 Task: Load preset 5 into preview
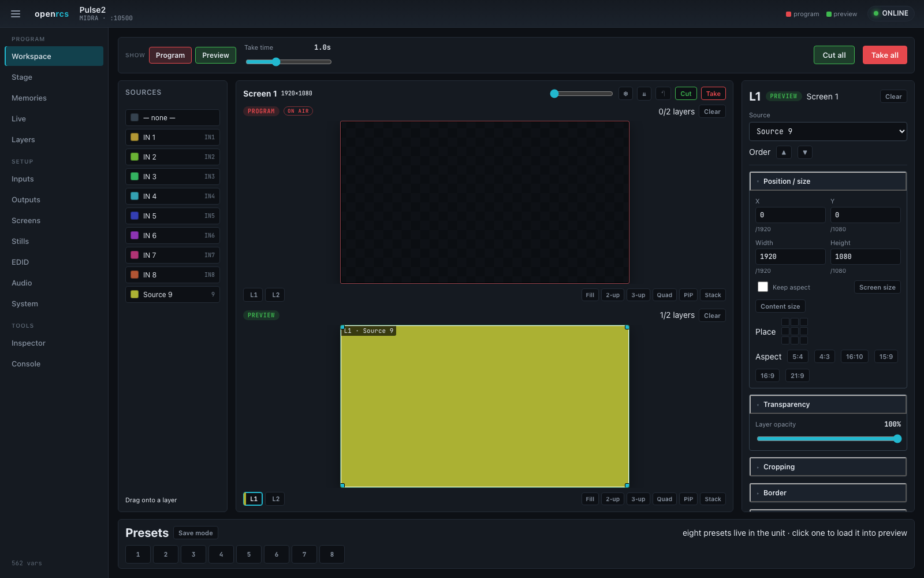[249, 554]
